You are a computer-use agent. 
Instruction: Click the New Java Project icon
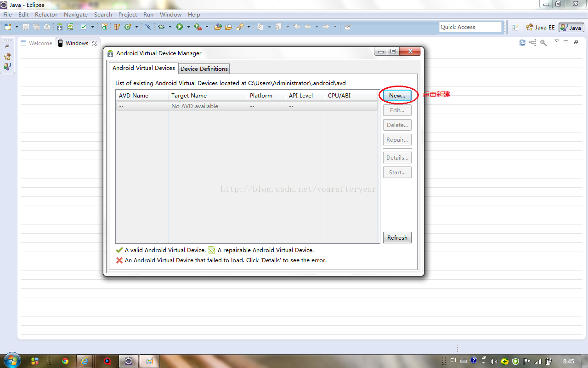coord(105,27)
